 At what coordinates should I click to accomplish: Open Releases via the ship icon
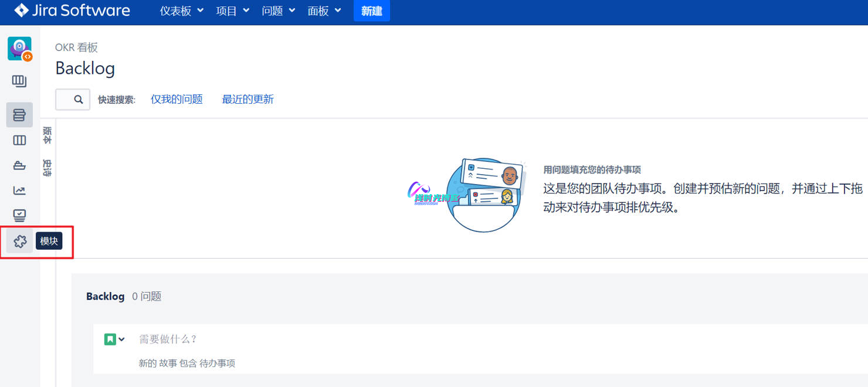[x=19, y=165]
